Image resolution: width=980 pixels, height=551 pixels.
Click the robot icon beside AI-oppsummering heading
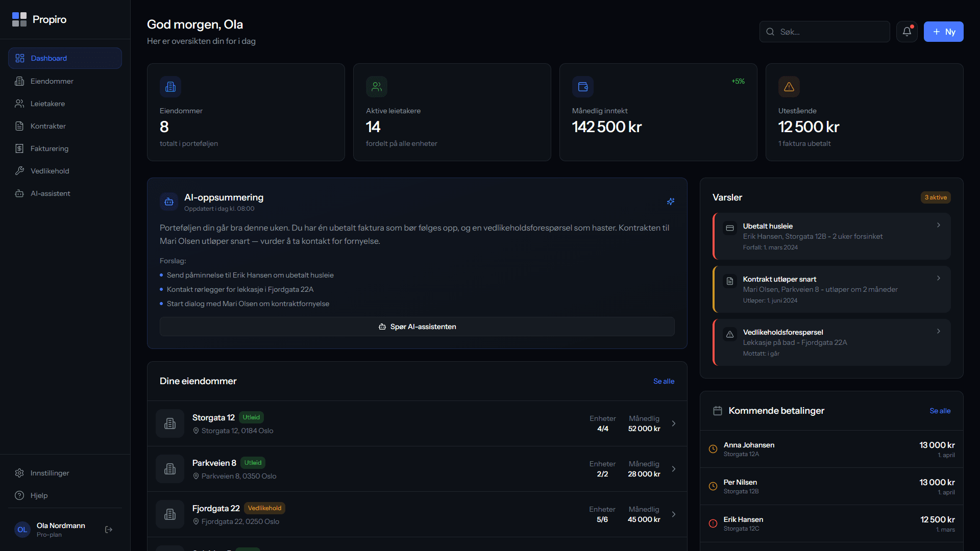coord(169,202)
